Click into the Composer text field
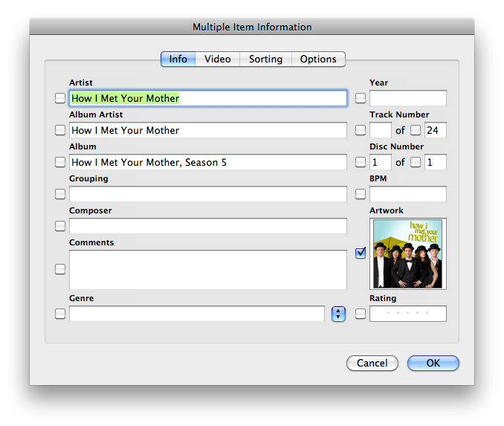The height and width of the screenshot is (426, 504). pos(208,226)
